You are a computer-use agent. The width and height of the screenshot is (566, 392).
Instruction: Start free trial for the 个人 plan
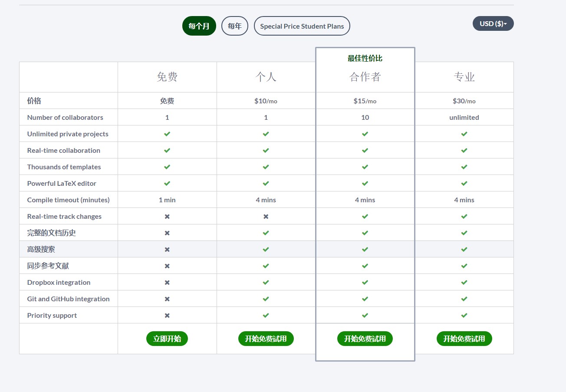pos(266,339)
